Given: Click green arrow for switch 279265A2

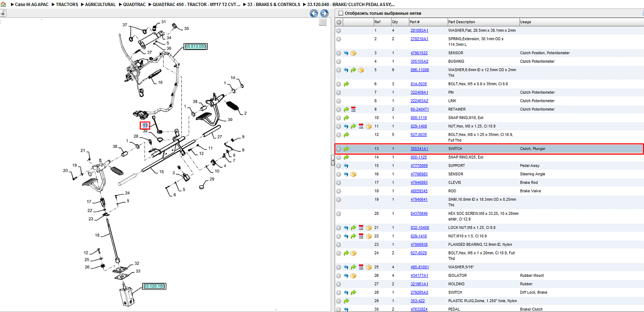Looking at the screenshot, I should [x=353, y=293].
